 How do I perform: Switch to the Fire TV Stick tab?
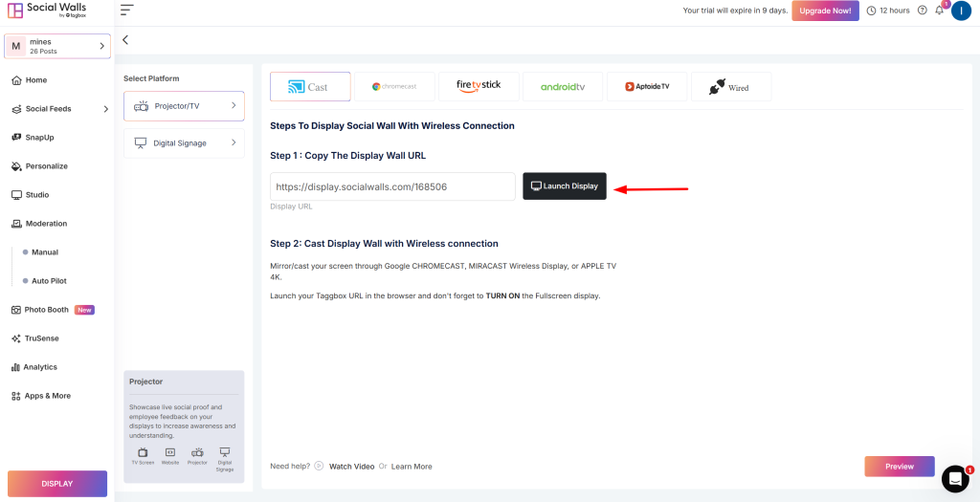479,87
